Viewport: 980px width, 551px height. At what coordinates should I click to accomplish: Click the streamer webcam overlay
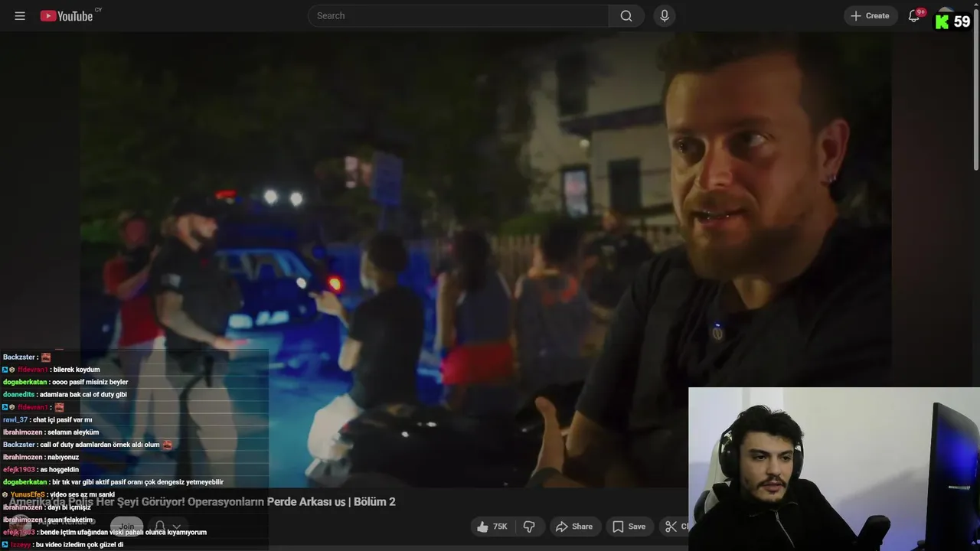point(834,469)
